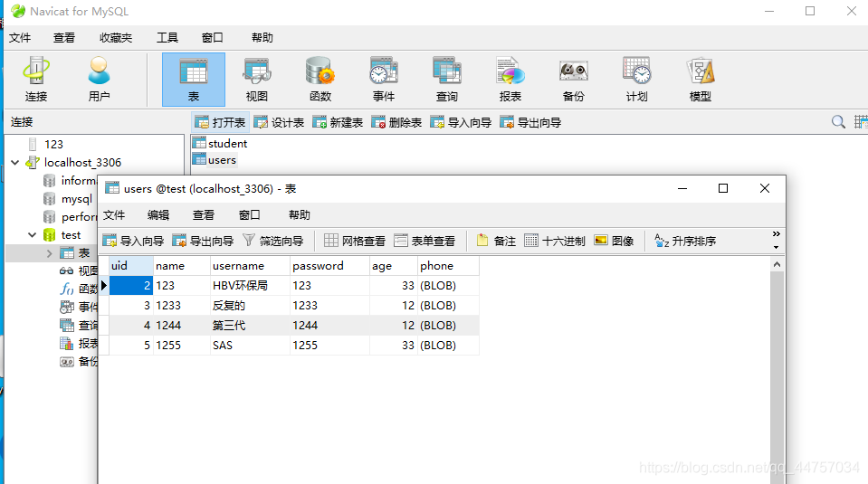Click the search magnifier icon
The image size is (868, 484).
pyautogui.click(x=838, y=122)
